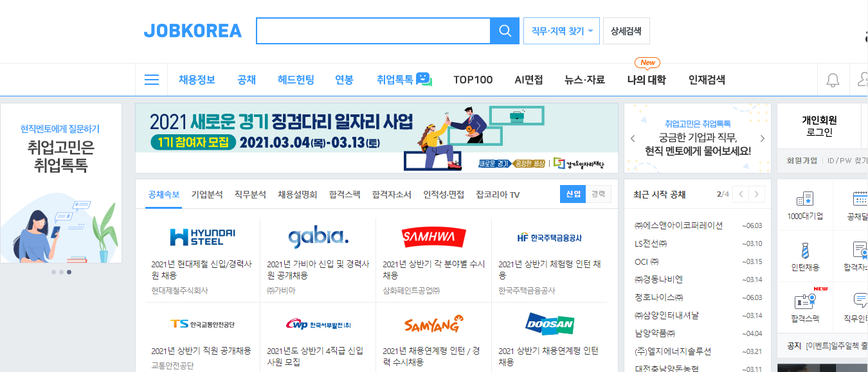Switch to the 합격스펙 tab
The width and height of the screenshot is (868, 372).
[x=345, y=195]
